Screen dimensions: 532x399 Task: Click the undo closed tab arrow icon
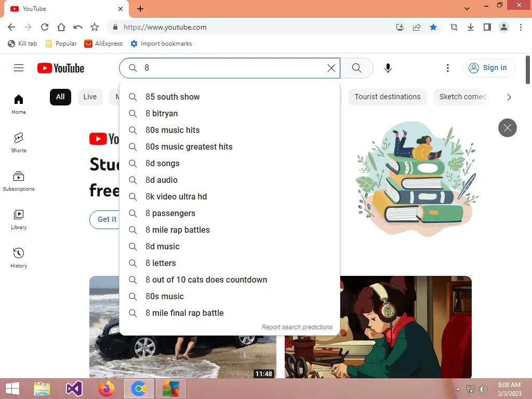(78, 27)
